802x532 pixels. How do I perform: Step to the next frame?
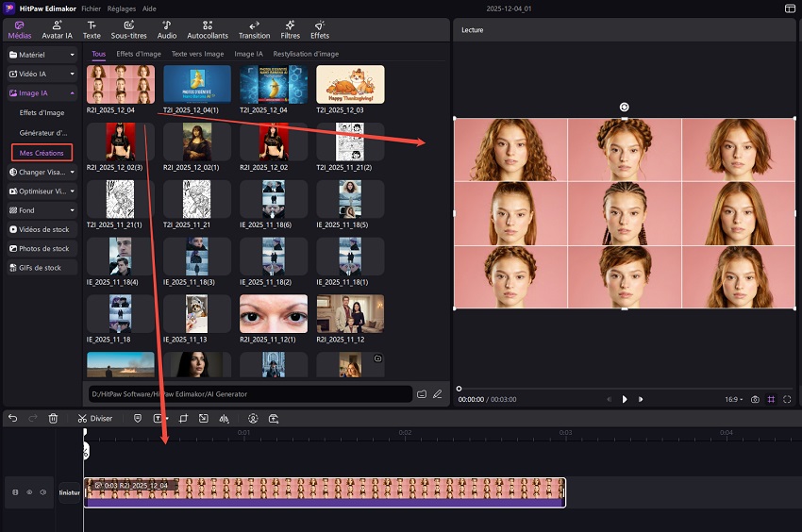(641, 400)
